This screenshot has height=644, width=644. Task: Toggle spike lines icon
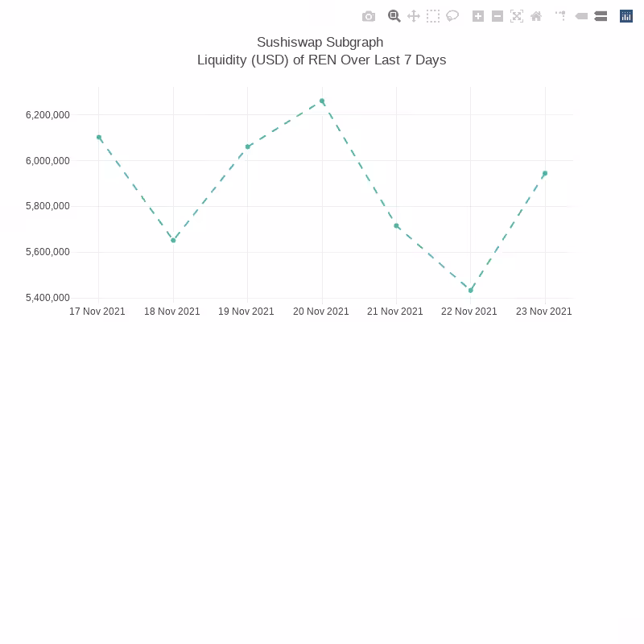561,16
